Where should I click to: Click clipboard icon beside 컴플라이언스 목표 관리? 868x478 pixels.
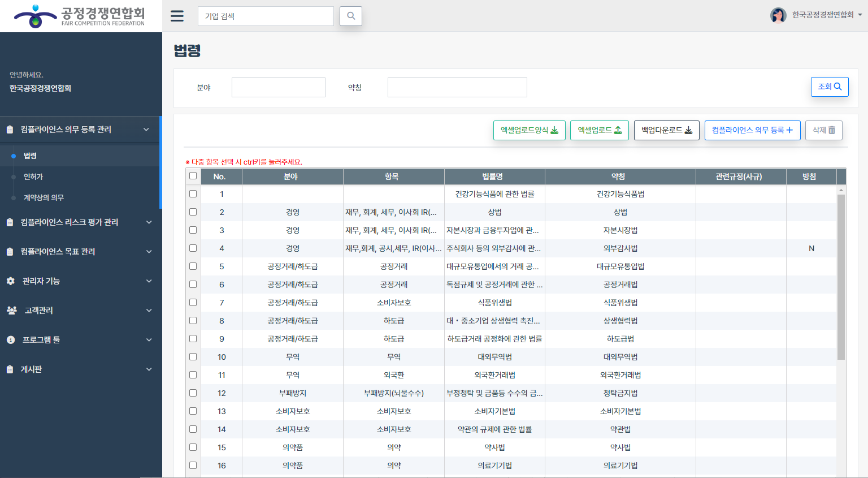10,252
